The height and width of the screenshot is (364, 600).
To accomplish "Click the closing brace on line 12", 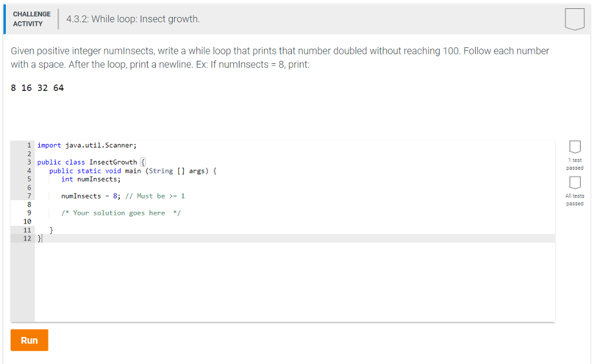I will coord(39,238).
